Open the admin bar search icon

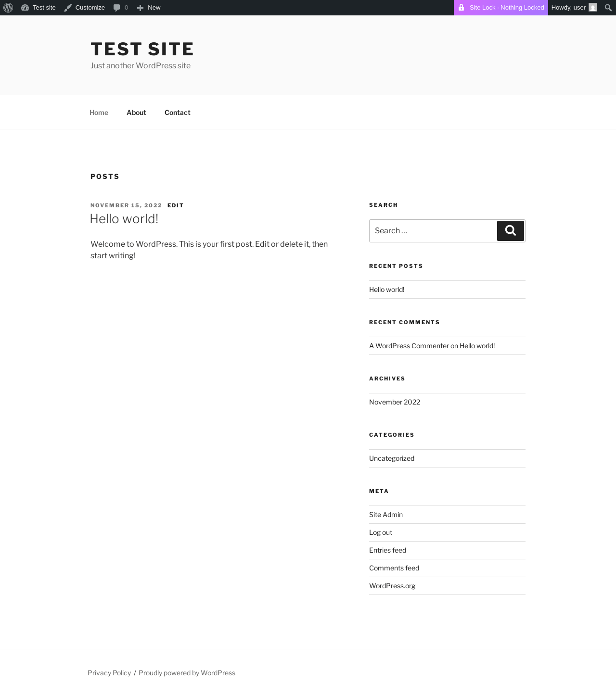608,8
